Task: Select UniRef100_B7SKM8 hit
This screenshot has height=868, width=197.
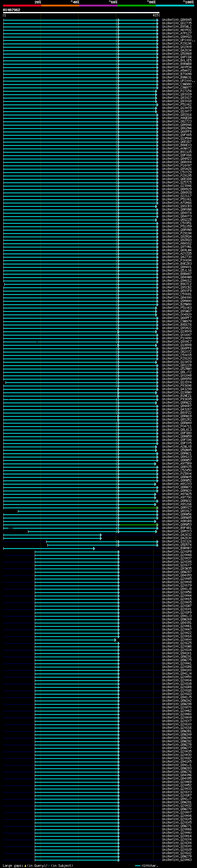Action: coord(177,74)
